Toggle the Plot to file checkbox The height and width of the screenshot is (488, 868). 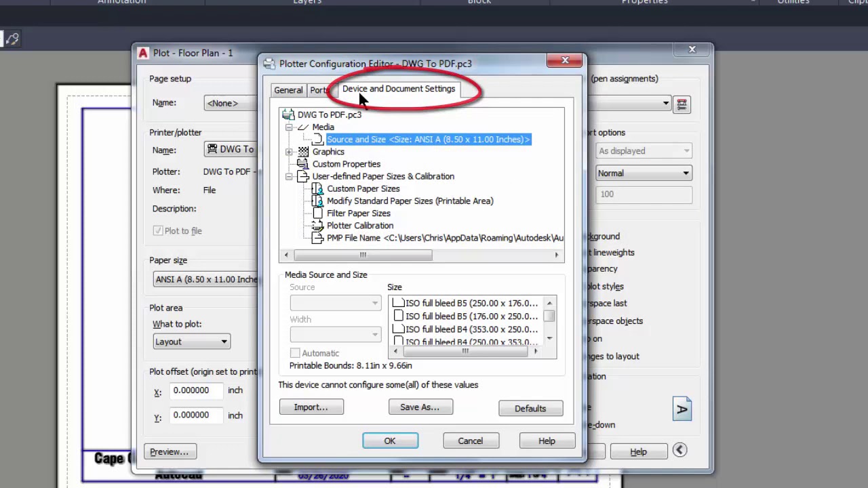click(158, 231)
